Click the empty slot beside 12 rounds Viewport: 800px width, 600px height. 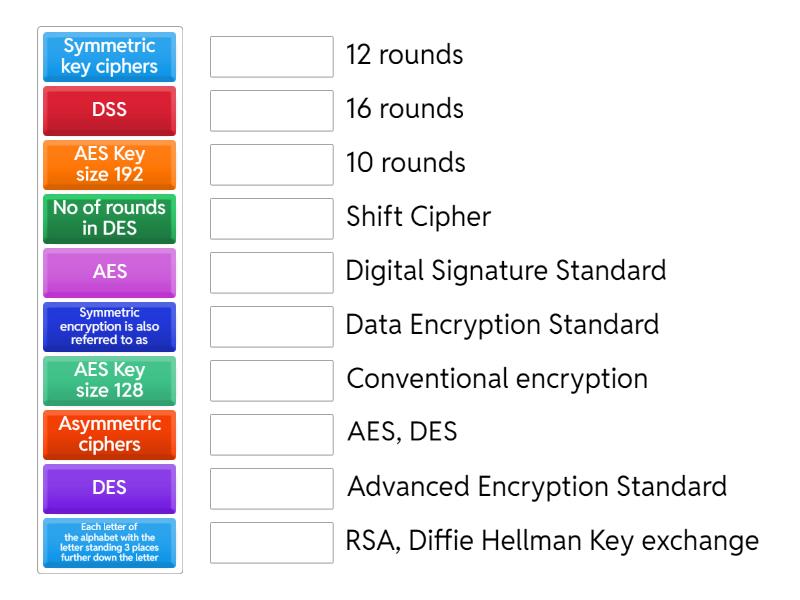pyautogui.click(x=271, y=55)
